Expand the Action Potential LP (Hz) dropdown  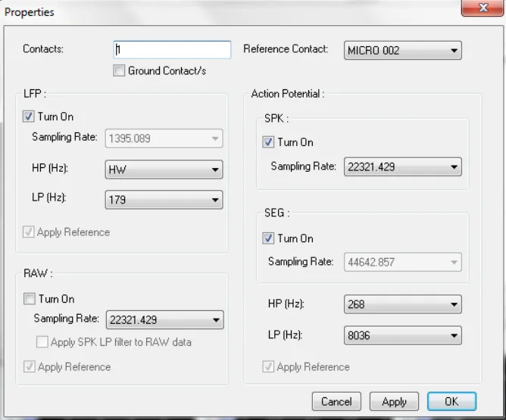[402, 334]
